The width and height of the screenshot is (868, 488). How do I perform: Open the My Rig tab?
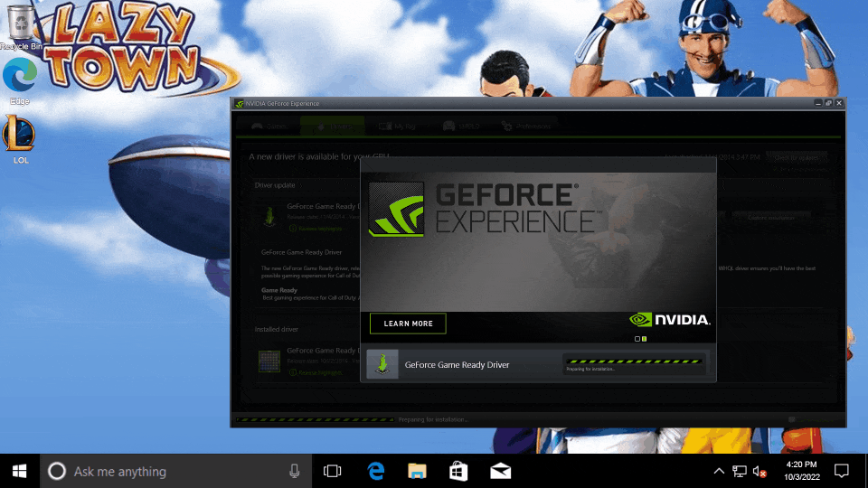[x=398, y=127]
